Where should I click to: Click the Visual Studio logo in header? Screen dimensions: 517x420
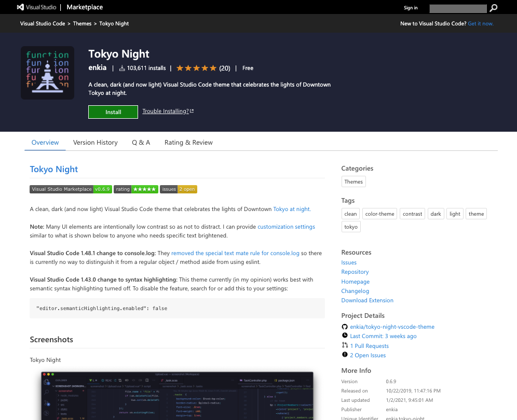tap(37, 7)
